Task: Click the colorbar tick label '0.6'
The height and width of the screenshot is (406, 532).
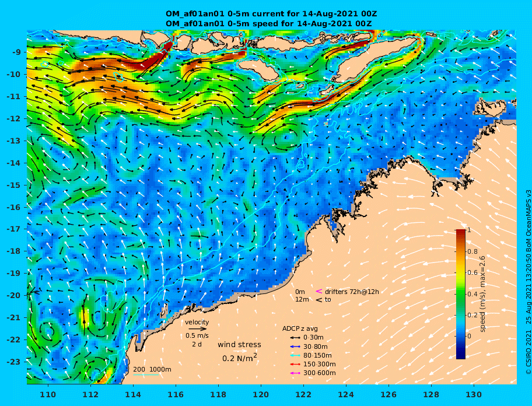Action: (x=473, y=272)
